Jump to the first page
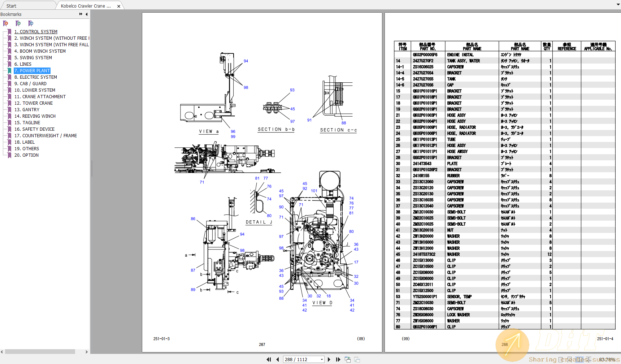The width and height of the screenshot is (621, 364). [269, 359]
